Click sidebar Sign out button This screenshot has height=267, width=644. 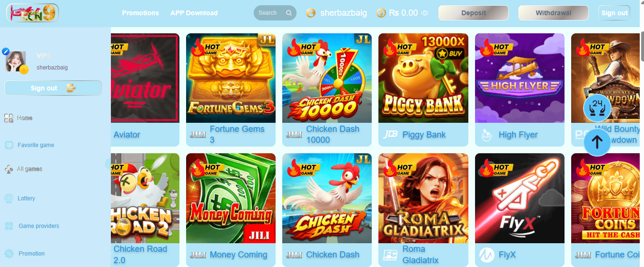(53, 88)
